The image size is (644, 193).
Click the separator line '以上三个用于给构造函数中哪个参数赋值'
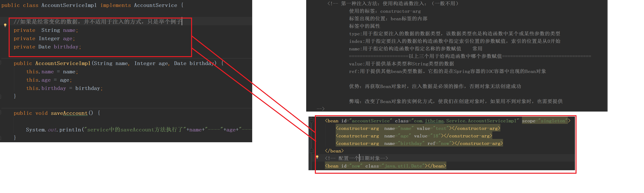click(470, 56)
